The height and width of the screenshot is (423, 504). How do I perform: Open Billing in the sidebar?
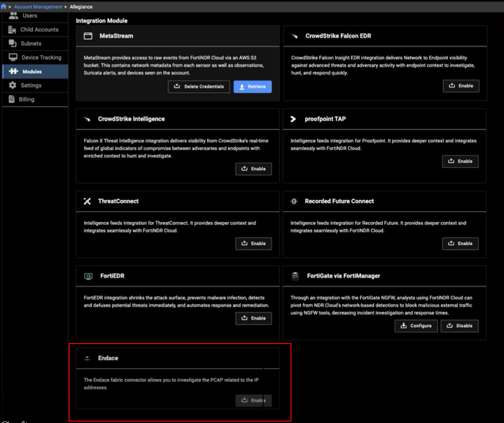pyautogui.click(x=35, y=99)
